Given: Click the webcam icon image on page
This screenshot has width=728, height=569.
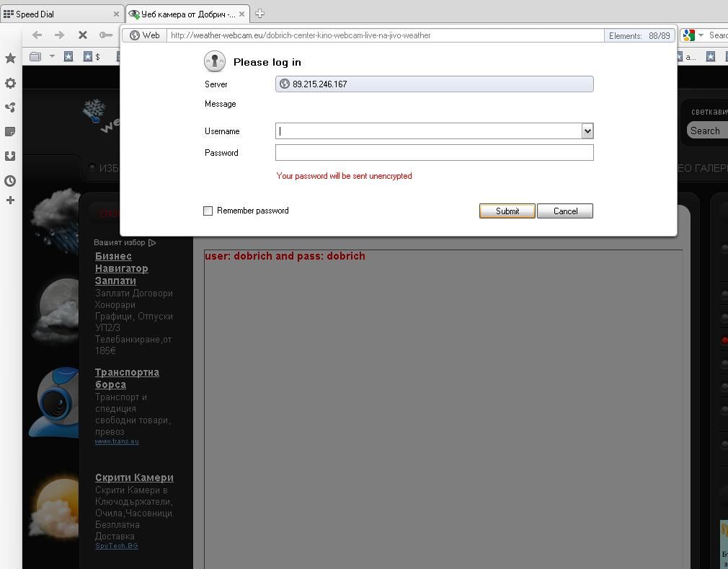Looking at the screenshot, I should pos(55,402).
